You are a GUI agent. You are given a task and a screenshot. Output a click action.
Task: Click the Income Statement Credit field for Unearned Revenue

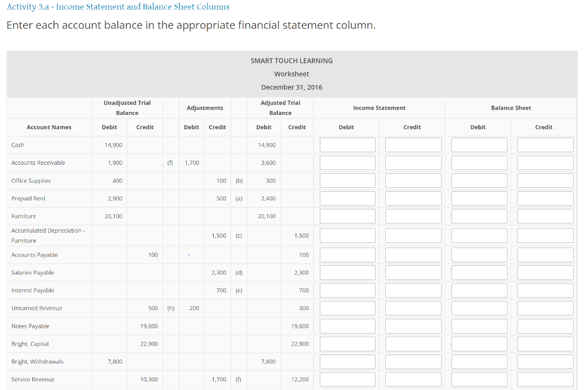coord(412,308)
